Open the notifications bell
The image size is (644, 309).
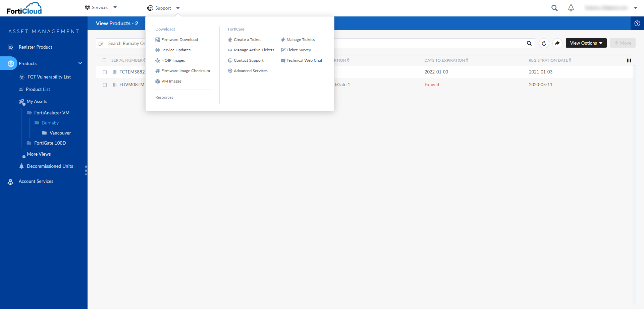coord(571,8)
